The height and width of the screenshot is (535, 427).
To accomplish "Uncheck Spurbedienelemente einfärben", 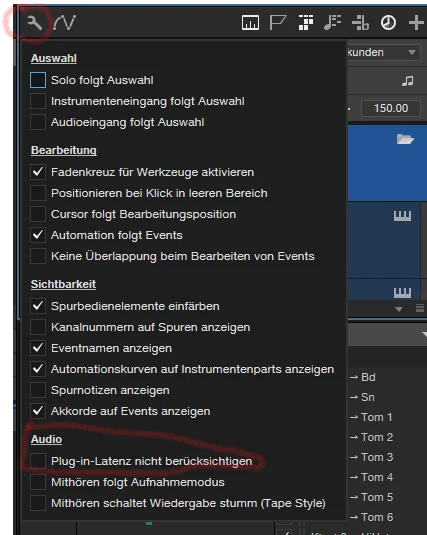I will tap(38, 306).
